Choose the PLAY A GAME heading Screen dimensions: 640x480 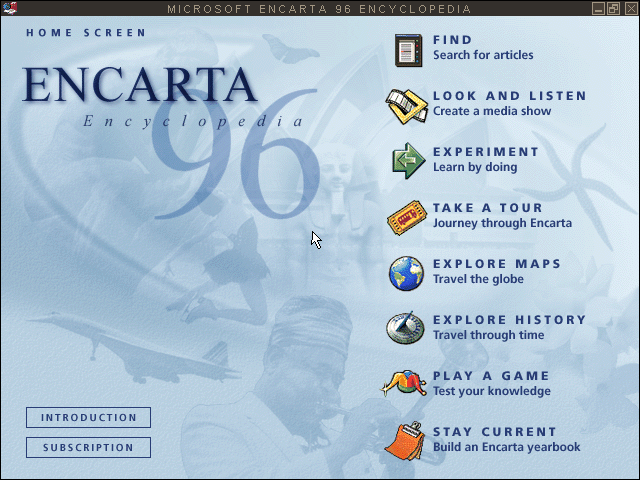pyautogui.click(x=491, y=376)
